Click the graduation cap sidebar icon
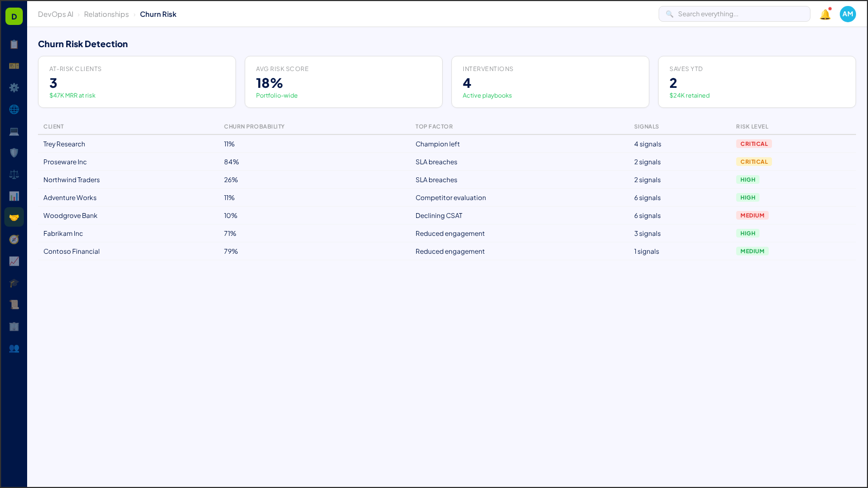This screenshot has height=488, width=868. pos(14,282)
